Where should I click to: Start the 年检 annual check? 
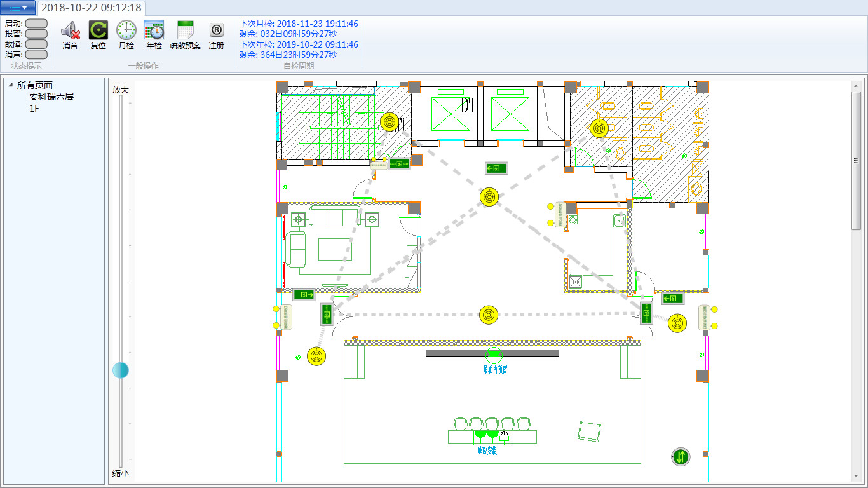154,30
